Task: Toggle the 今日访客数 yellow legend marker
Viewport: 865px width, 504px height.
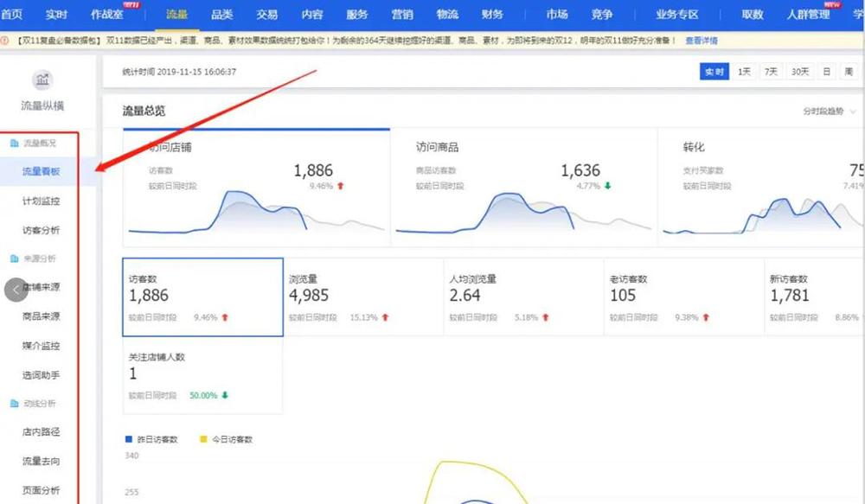Action: pos(204,439)
